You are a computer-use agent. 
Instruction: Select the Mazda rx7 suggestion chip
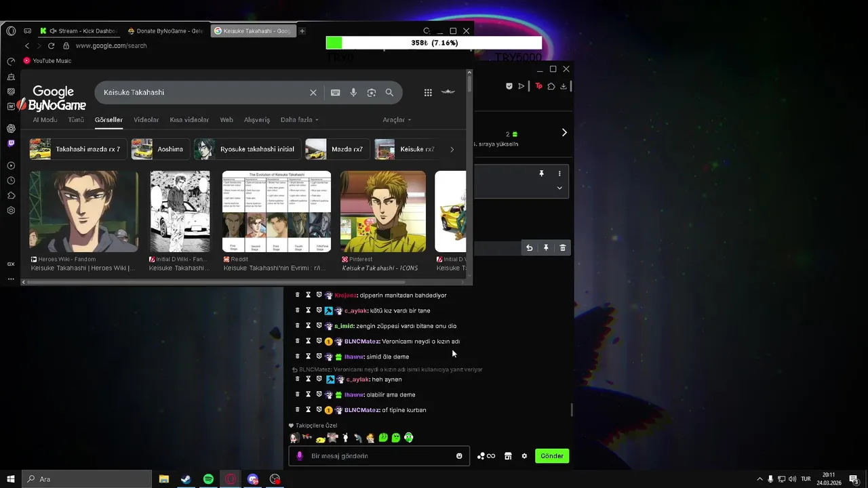click(x=337, y=149)
